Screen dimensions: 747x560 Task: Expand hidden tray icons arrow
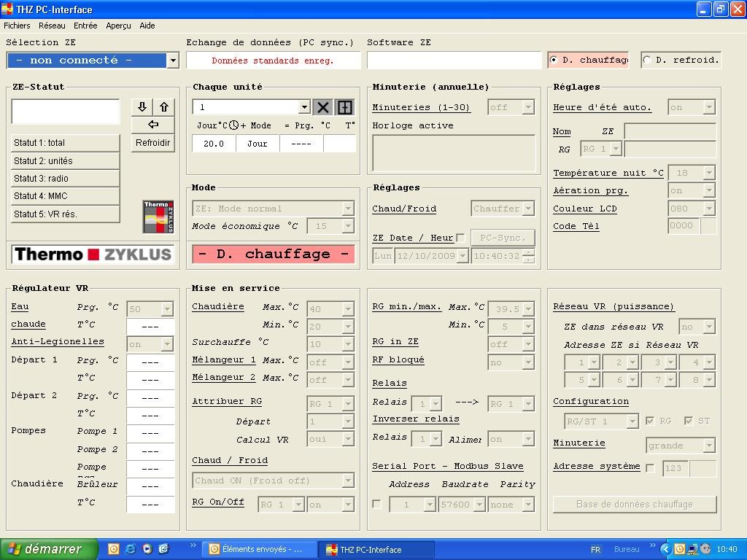tap(666, 549)
